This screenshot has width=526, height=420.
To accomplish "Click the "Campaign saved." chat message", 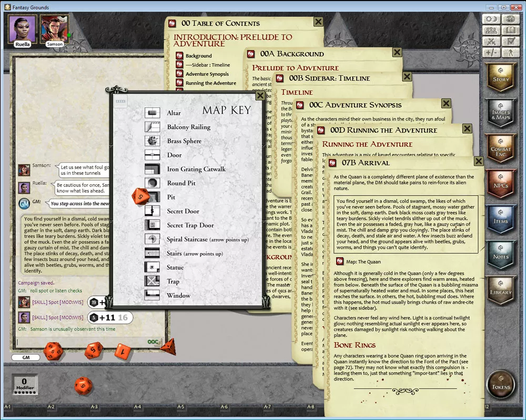I will (x=36, y=283).
